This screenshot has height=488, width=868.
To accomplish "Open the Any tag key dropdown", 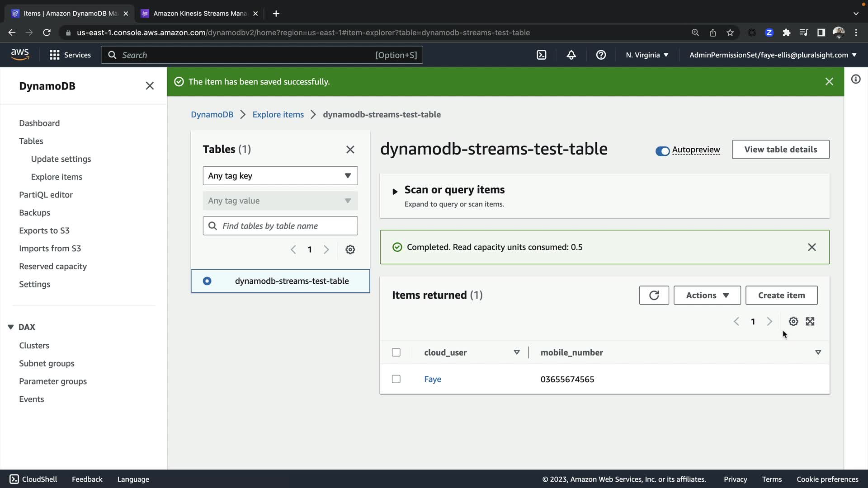I will (280, 176).
